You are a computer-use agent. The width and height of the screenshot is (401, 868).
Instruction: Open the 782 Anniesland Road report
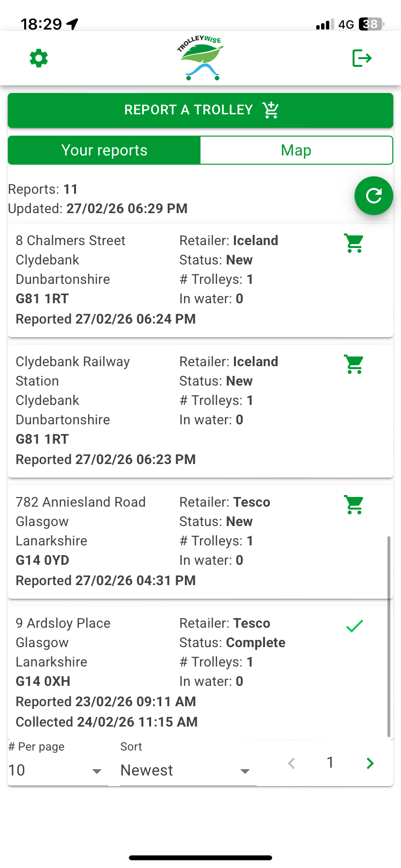point(145,542)
